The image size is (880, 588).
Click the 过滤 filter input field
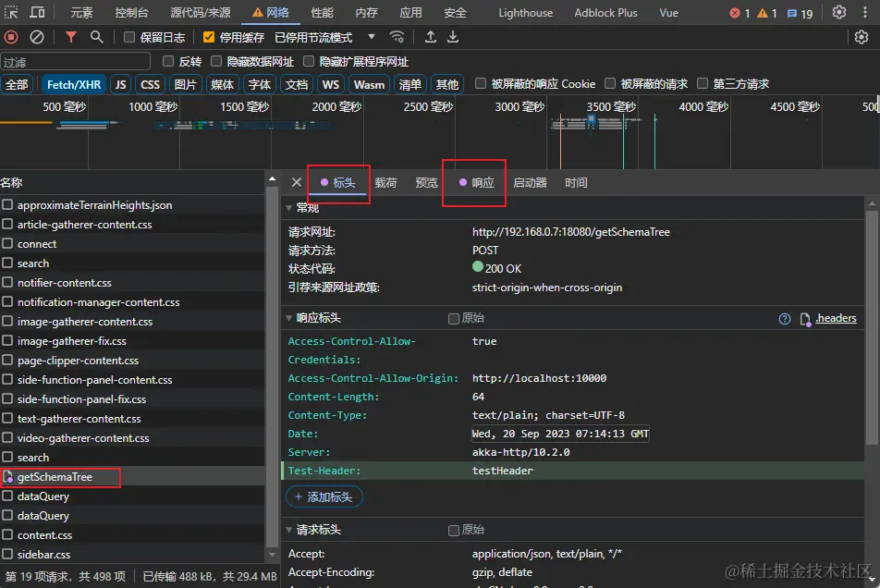click(76, 62)
